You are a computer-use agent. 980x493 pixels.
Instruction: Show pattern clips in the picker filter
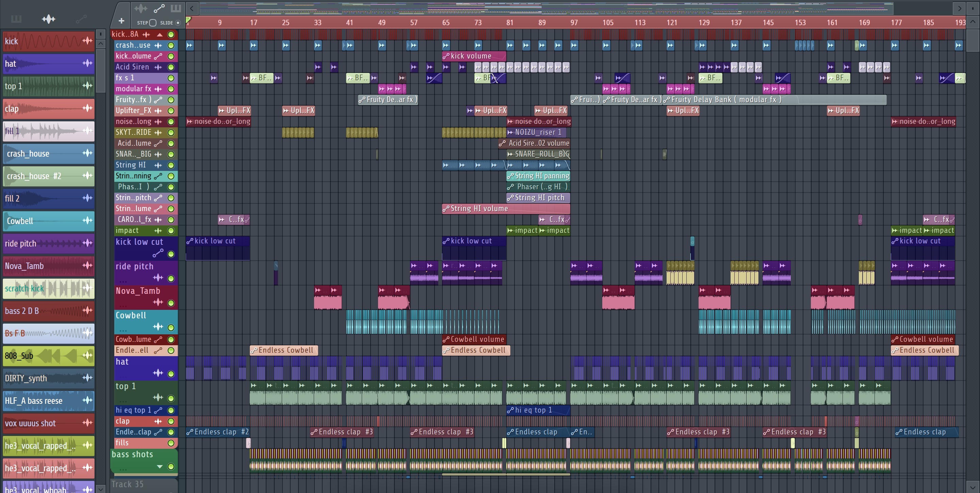click(16, 19)
